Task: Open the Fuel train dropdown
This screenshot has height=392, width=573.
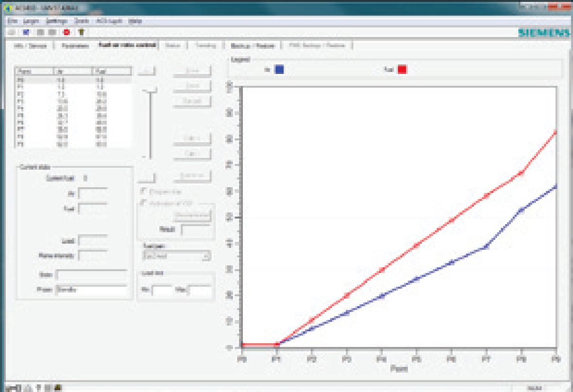Action: click(x=176, y=256)
